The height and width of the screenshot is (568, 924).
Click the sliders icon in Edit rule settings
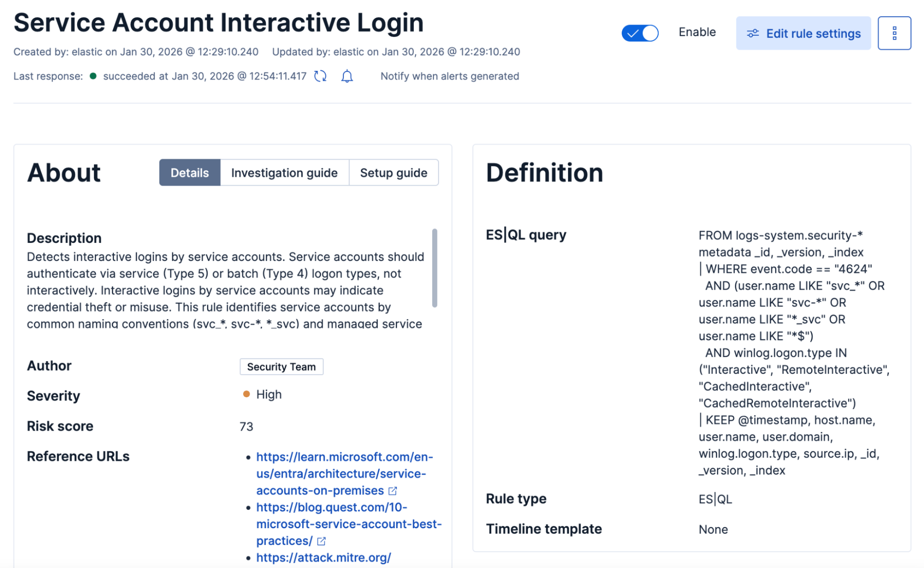tap(753, 33)
